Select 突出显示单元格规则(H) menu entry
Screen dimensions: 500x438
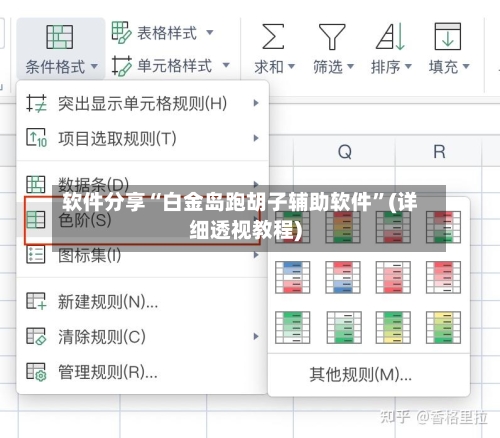[142, 103]
